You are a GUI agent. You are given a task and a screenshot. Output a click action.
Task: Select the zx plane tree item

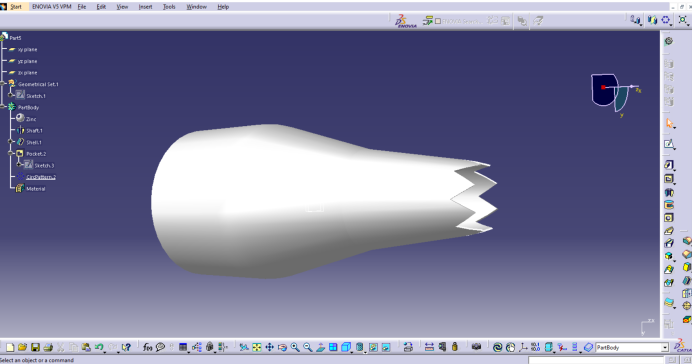click(27, 72)
